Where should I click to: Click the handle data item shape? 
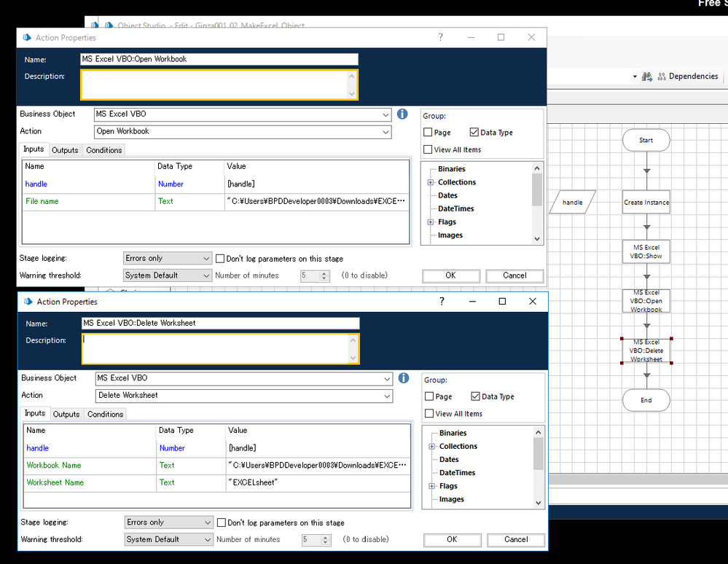[573, 202]
